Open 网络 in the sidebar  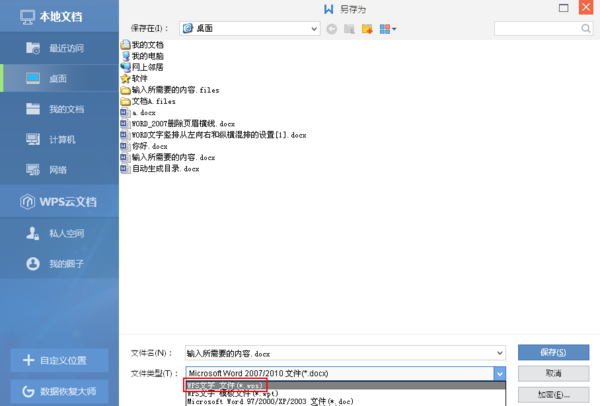click(59, 170)
